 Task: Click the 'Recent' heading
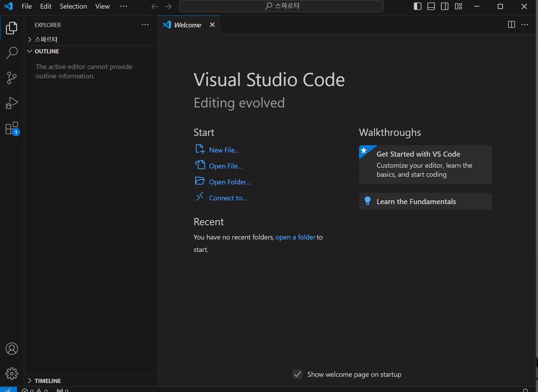[x=208, y=222]
